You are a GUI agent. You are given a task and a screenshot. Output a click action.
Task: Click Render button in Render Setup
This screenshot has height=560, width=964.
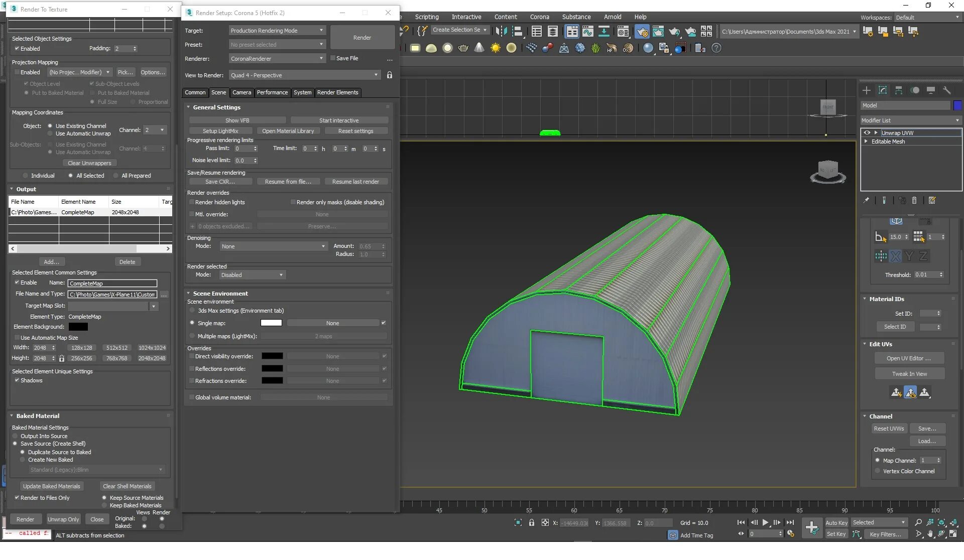tap(362, 38)
